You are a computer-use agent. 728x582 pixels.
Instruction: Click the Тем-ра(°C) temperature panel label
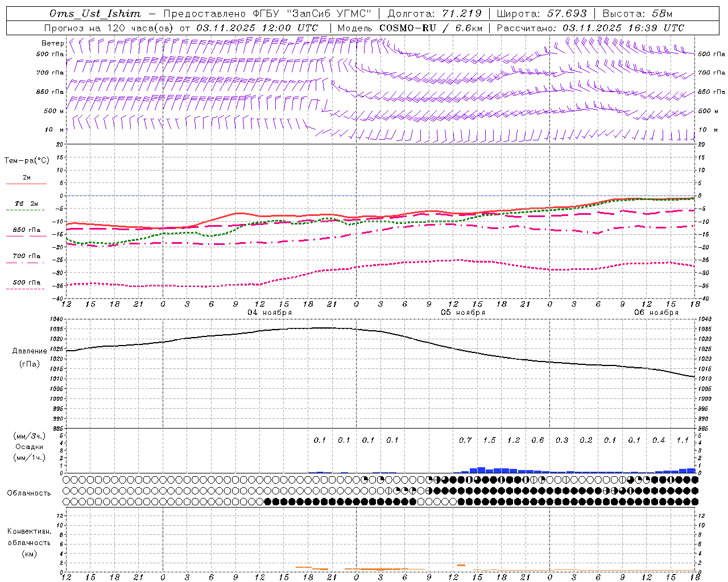click(27, 161)
